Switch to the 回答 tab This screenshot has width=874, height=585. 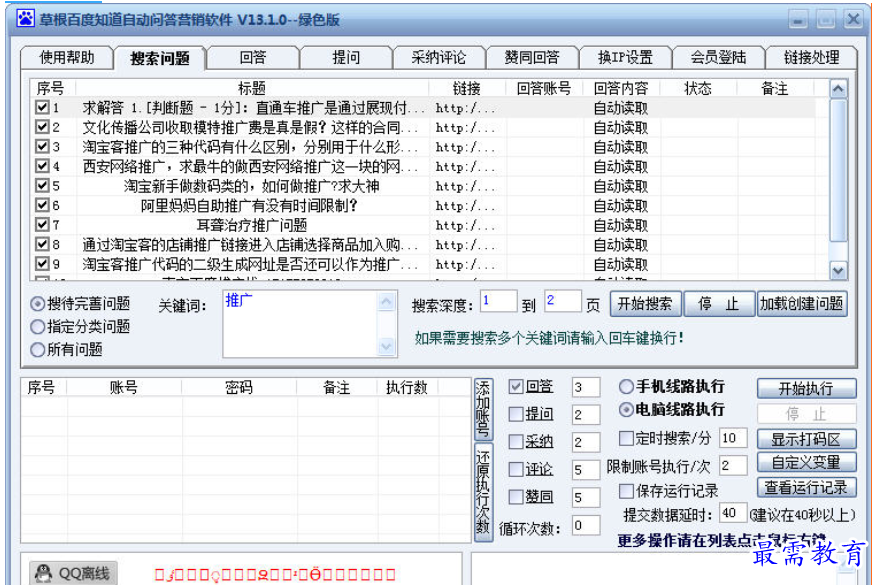coord(253,57)
